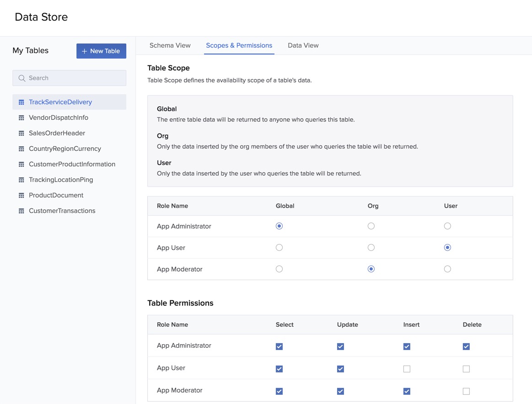The width and height of the screenshot is (532, 404).
Task: Click the grid icon next to CustomerTransactions
Action: point(21,210)
